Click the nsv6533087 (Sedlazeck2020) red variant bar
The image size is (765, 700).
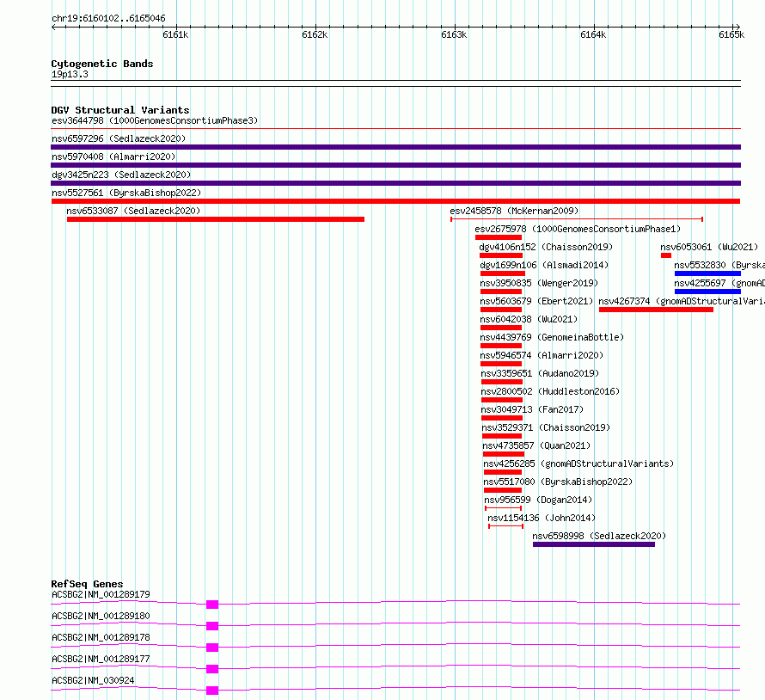216,219
